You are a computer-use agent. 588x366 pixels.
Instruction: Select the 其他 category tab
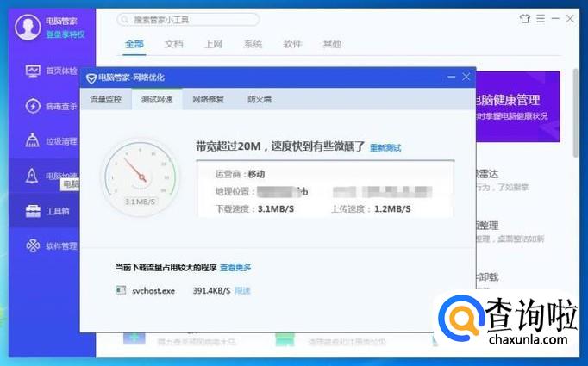pos(332,44)
